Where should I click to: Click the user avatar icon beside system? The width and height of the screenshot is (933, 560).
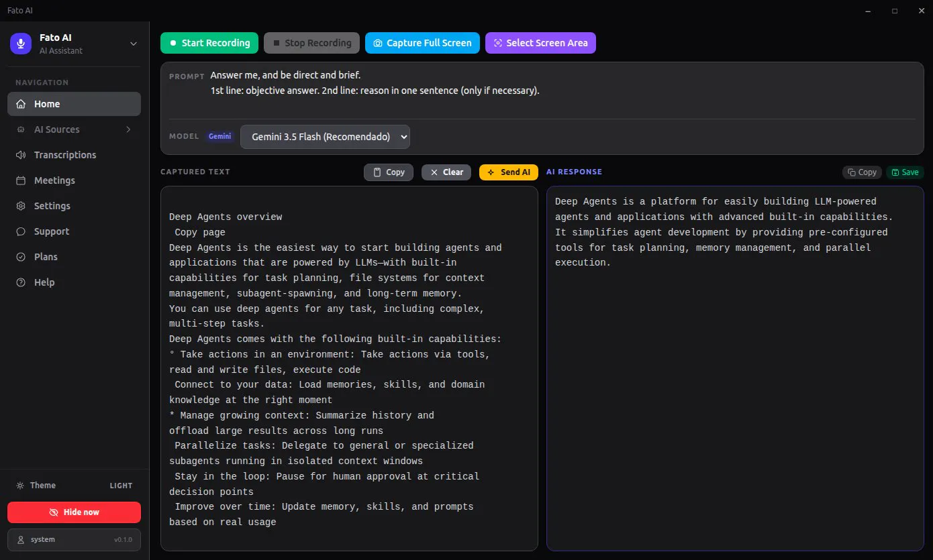tap(21, 540)
